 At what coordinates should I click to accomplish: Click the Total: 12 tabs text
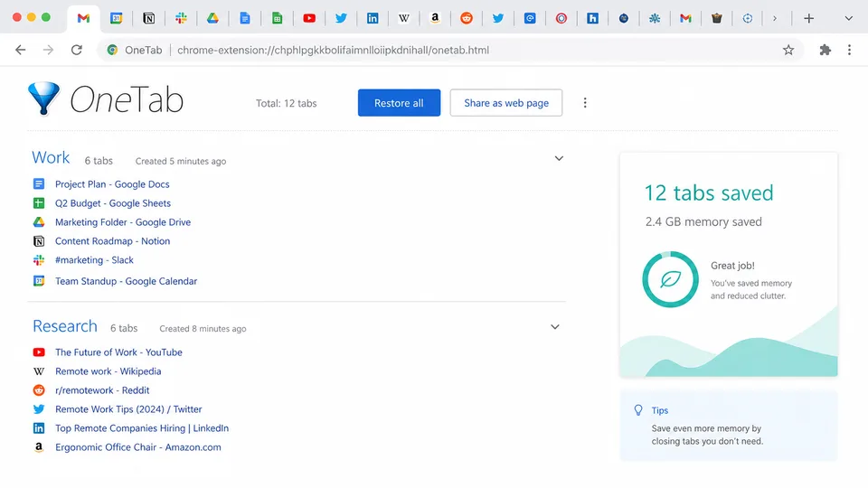(287, 103)
